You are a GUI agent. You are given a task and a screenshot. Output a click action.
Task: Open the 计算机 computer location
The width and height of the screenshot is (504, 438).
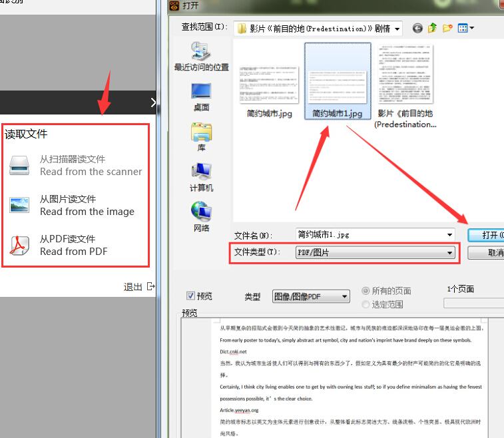[x=202, y=177]
